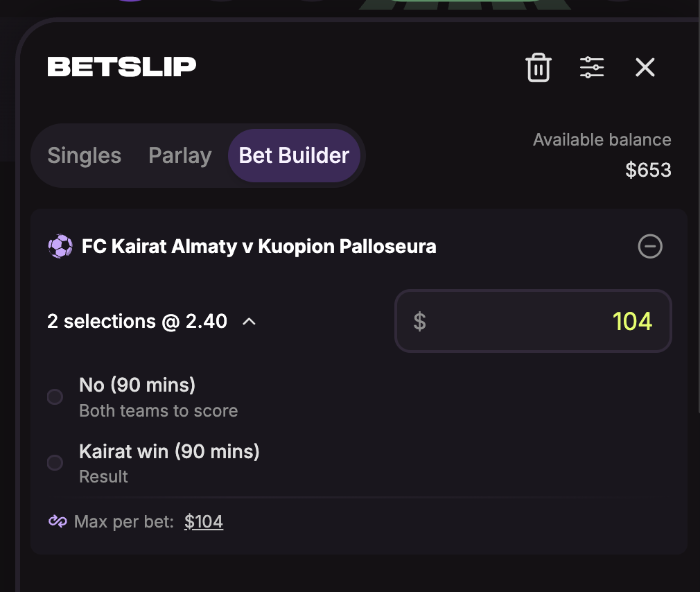Close the betslip with the X icon

tap(645, 67)
